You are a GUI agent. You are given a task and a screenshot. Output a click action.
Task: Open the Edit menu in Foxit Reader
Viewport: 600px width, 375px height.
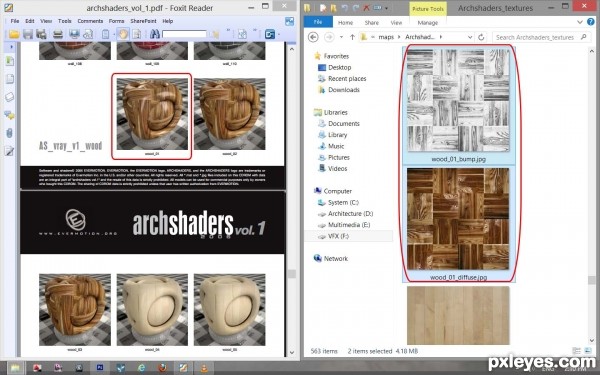click(x=30, y=21)
